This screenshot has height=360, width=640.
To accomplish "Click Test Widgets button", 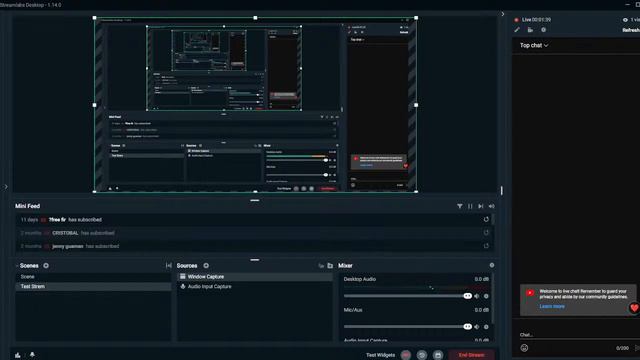I will tap(380, 355).
